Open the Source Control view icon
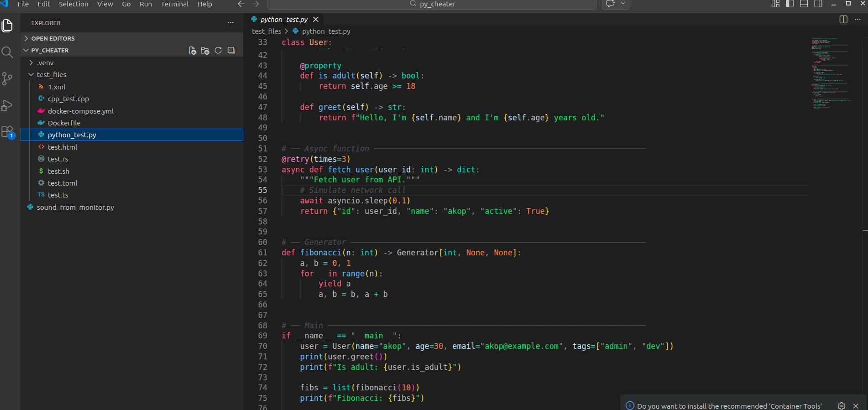The height and width of the screenshot is (410, 868). click(x=7, y=78)
